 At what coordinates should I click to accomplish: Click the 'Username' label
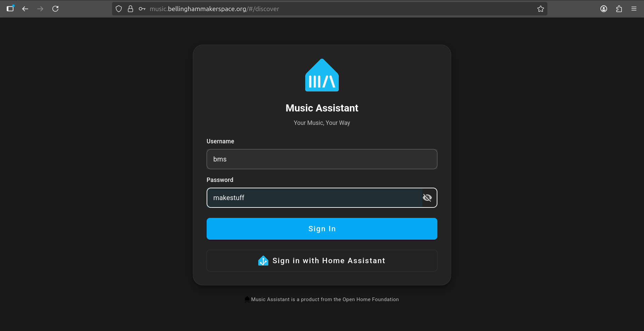(220, 141)
